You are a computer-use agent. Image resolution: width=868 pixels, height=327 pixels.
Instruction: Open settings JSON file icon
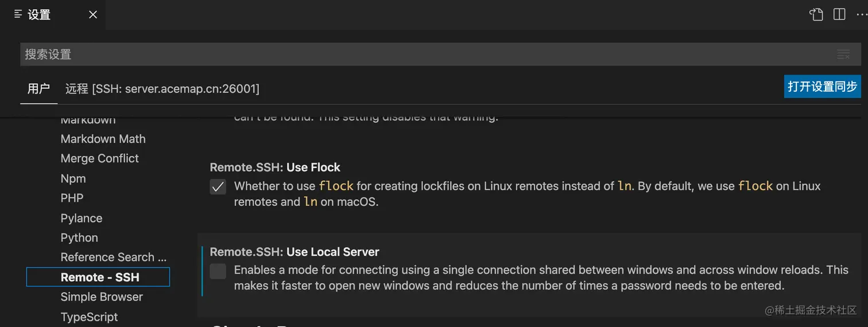(x=816, y=14)
